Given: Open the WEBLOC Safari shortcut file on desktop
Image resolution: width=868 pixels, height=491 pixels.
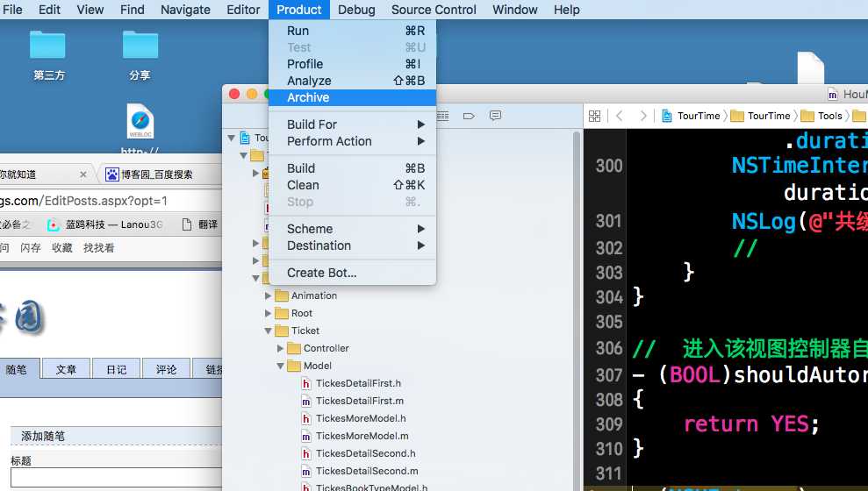Looking at the screenshot, I should [140, 120].
